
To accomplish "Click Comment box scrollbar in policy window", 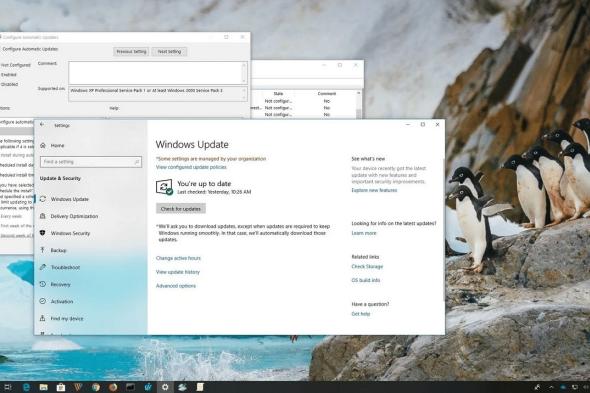I will coord(244,73).
